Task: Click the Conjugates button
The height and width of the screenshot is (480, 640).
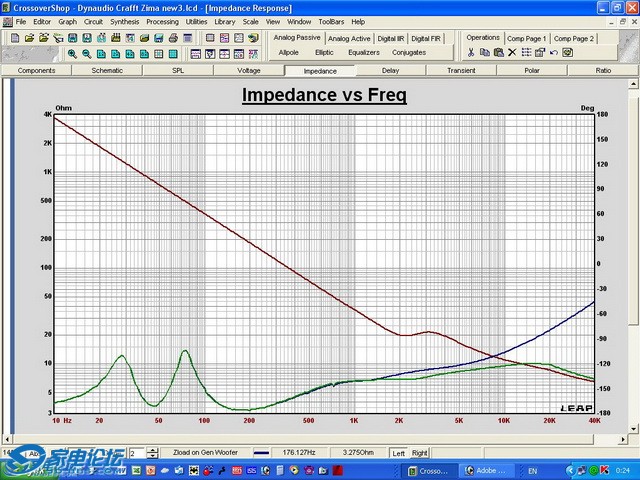Action: point(409,52)
